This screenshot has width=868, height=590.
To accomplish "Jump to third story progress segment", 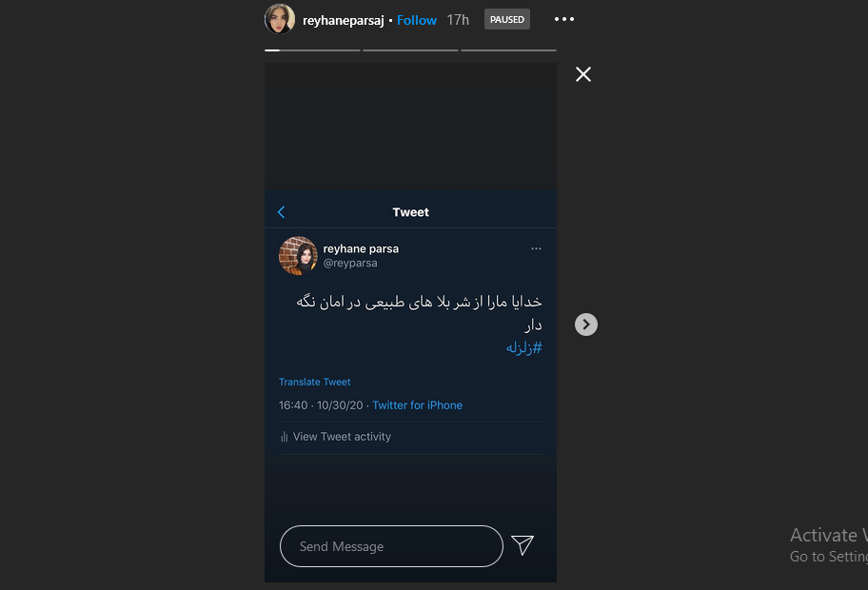I will tap(508, 50).
